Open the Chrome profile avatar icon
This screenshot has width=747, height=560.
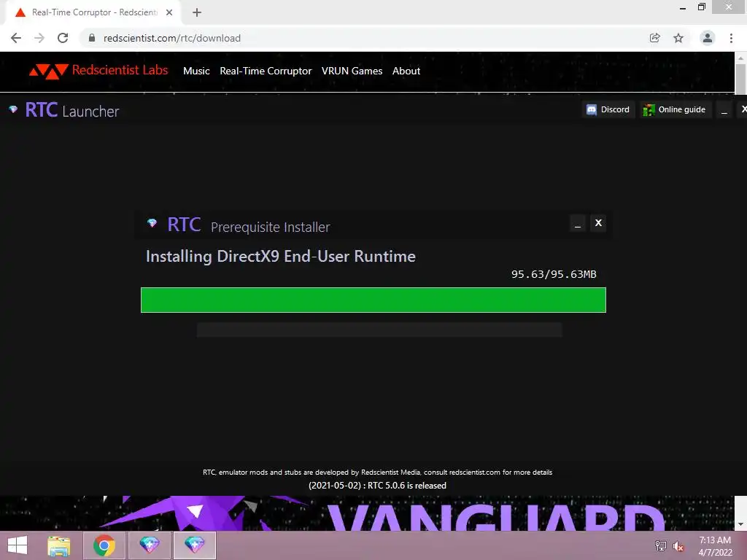point(708,38)
